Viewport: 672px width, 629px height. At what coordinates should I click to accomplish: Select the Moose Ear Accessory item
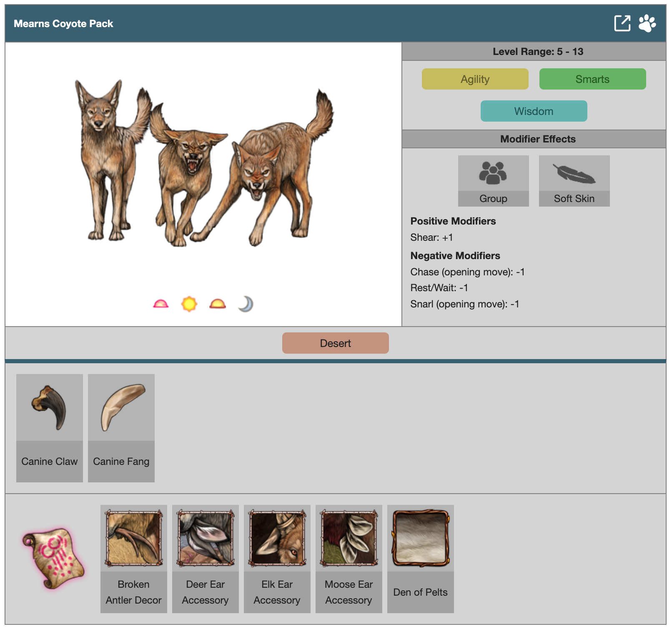[349, 559]
